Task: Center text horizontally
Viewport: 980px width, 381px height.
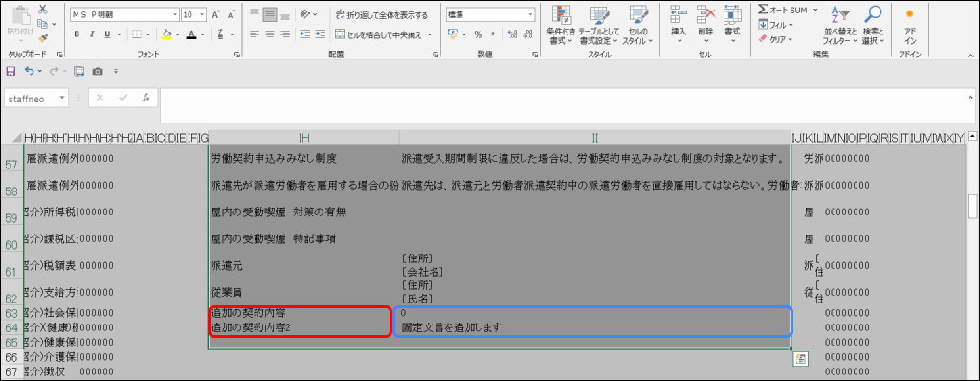Action: point(270,34)
